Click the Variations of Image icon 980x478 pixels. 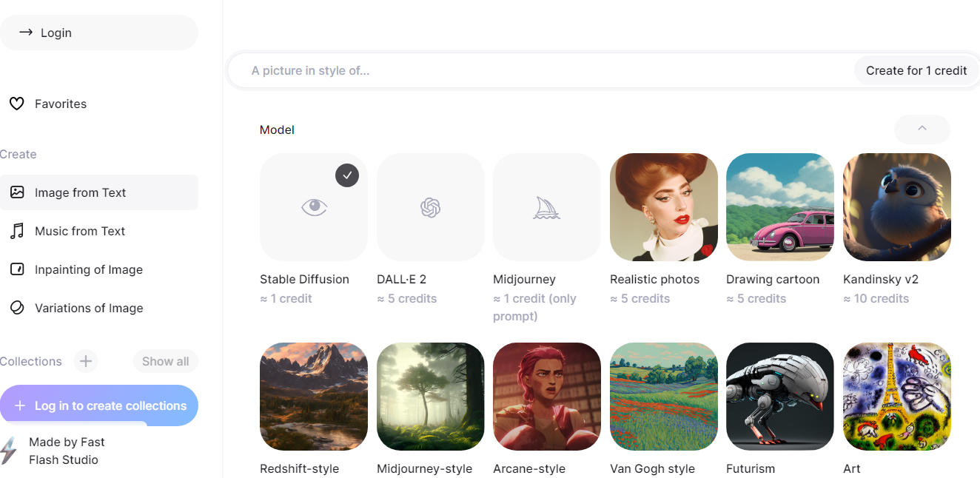16,308
